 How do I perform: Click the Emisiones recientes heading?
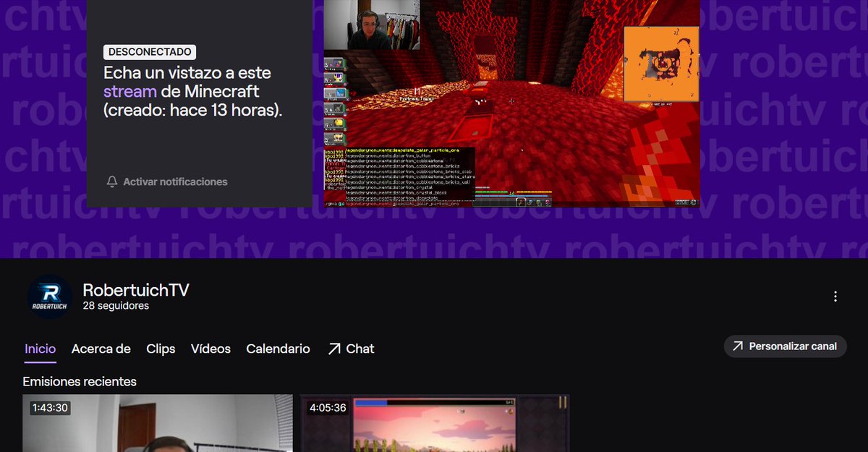[x=80, y=381]
